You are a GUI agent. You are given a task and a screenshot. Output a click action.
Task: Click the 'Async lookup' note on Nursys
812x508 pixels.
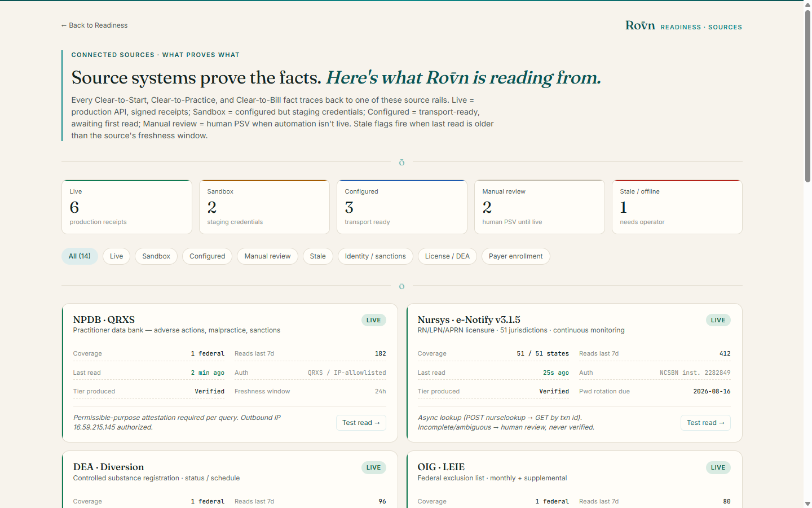[506, 422]
